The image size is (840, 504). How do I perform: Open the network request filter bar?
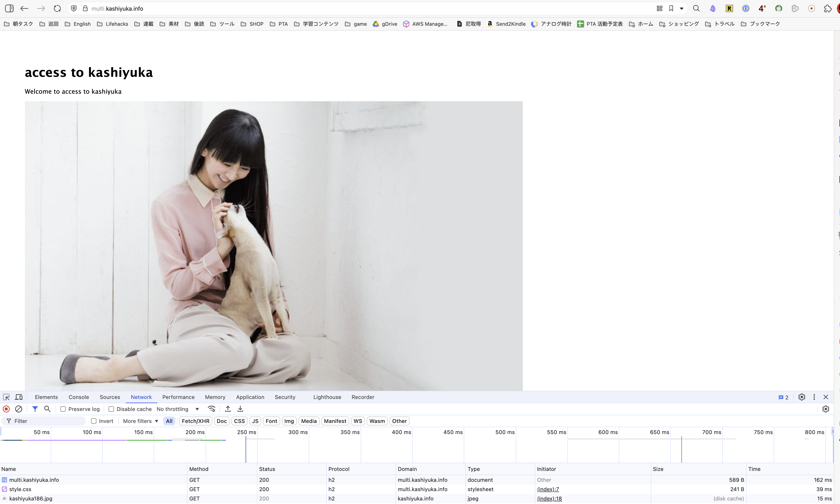pos(35,409)
